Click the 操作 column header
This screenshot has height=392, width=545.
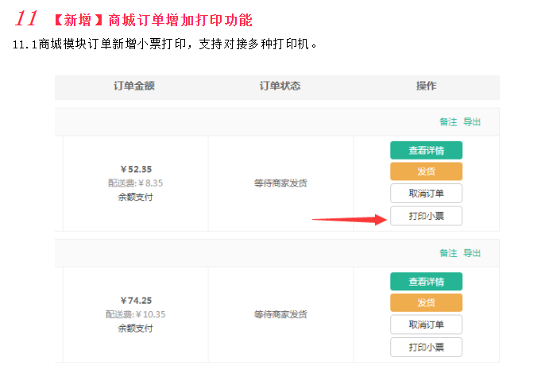click(x=426, y=86)
